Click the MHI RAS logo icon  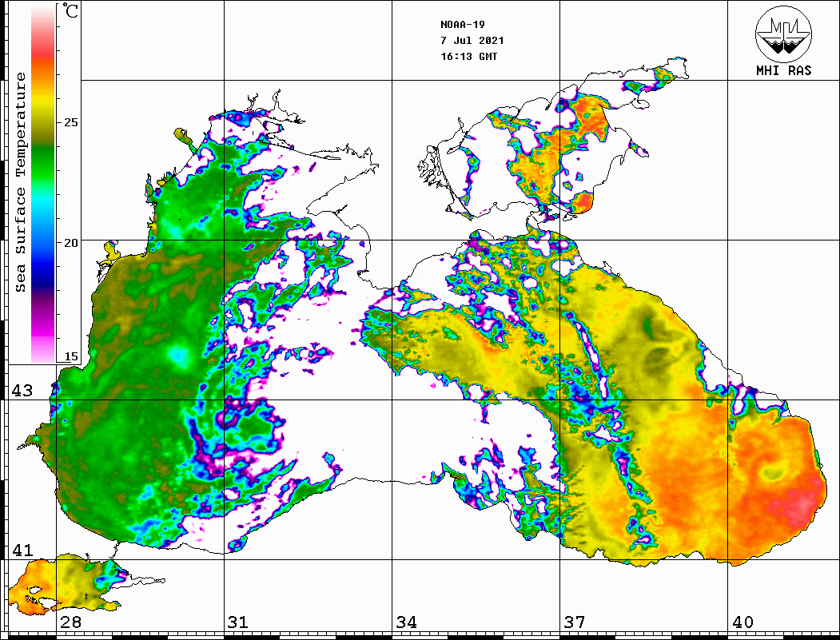783,34
